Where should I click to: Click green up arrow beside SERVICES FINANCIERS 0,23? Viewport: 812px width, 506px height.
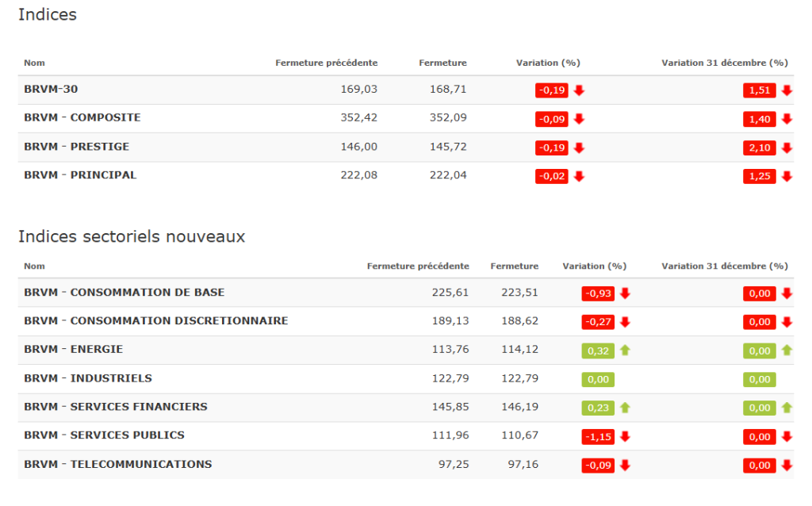click(625, 408)
